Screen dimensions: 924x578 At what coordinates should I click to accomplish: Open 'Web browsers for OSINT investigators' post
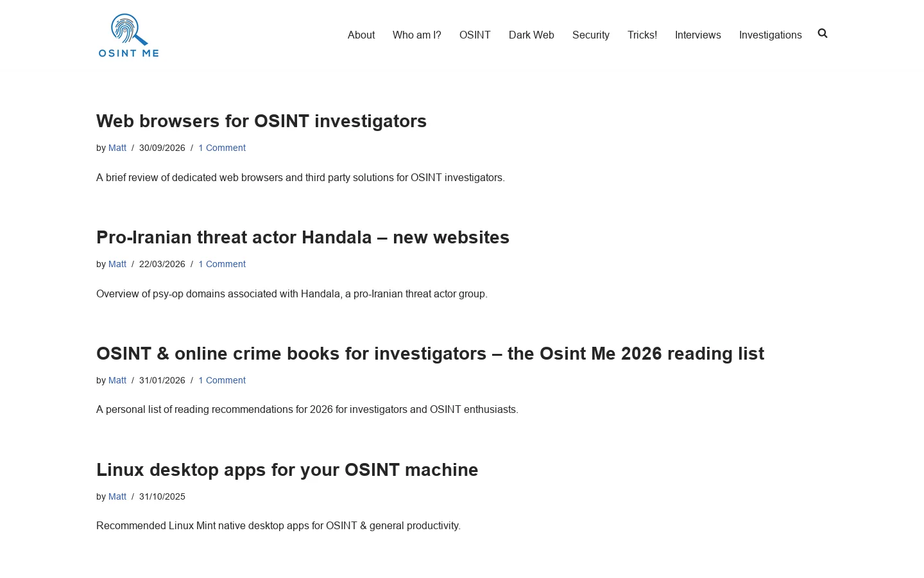(x=261, y=121)
